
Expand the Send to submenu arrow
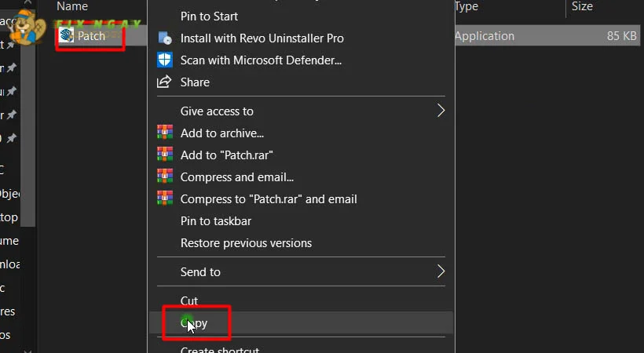pos(441,272)
